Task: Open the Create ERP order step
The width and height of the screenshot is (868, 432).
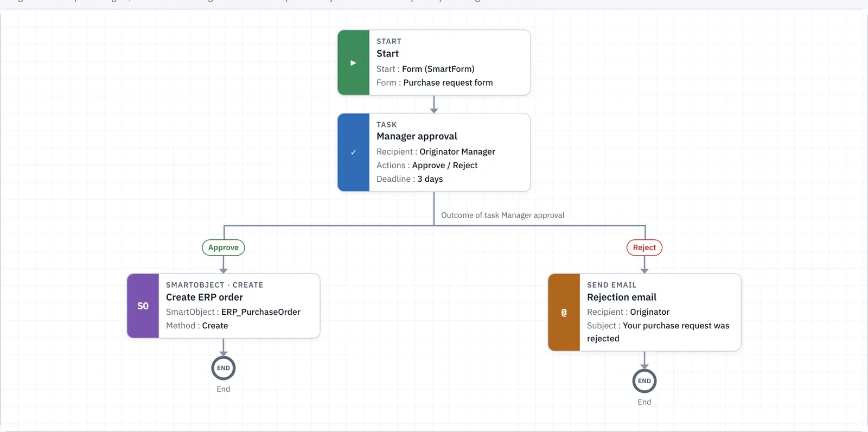Action: [x=224, y=306]
